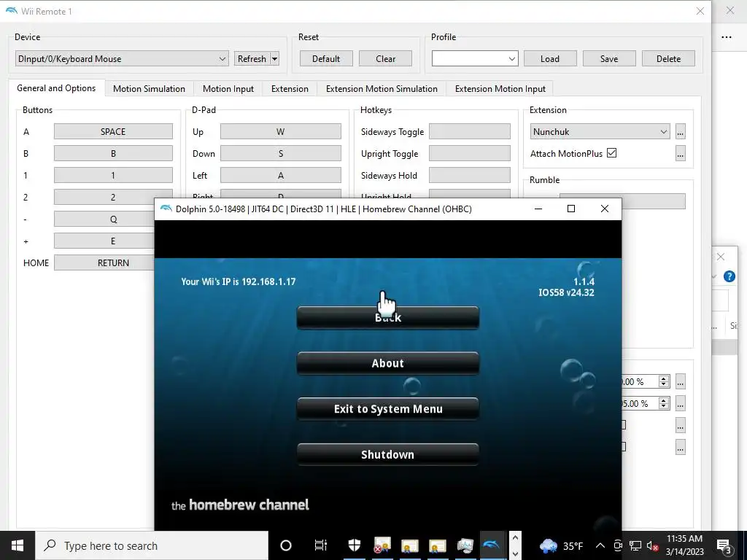This screenshot has width=747, height=560.
Task: Decrease the 5.00 % spin box value
Action: click(664, 407)
